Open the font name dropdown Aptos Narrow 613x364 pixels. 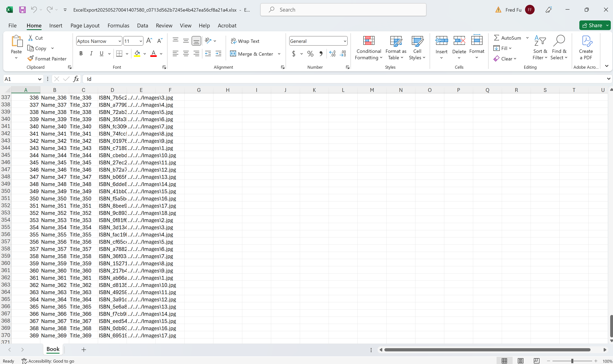pos(120,41)
